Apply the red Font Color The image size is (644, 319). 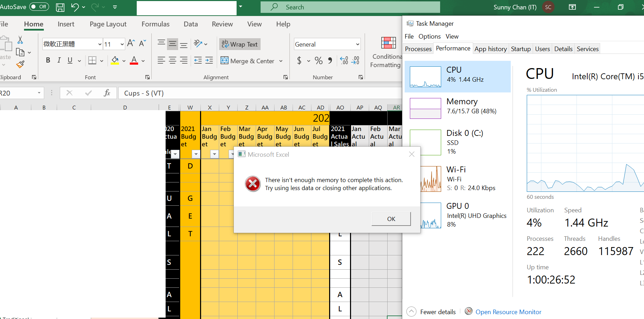click(x=134, y=60)
